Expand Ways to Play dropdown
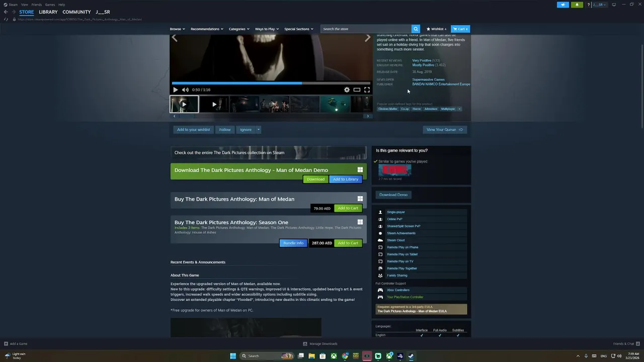The image size is (644, 362). coord(267,29)
